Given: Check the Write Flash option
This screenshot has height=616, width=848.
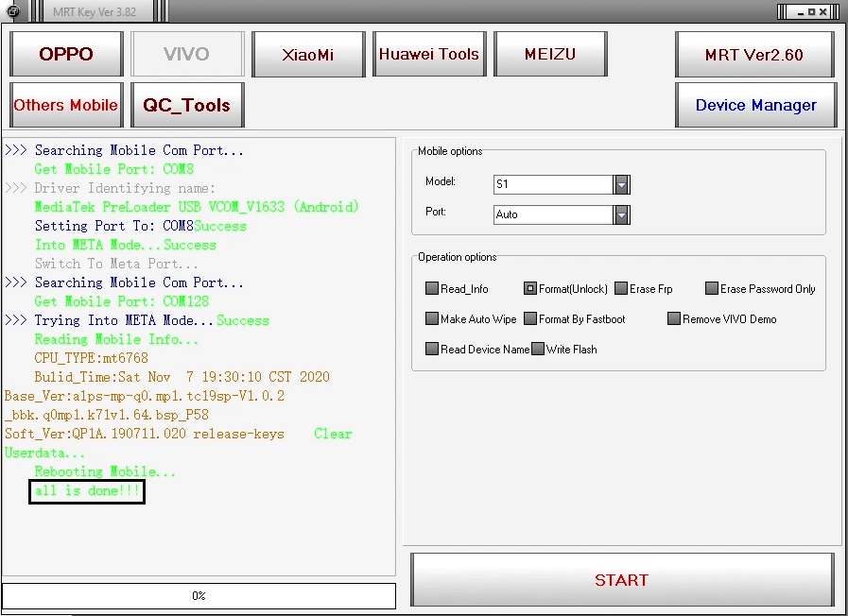Looking at the screenshot, I should (x=538, y=349).
